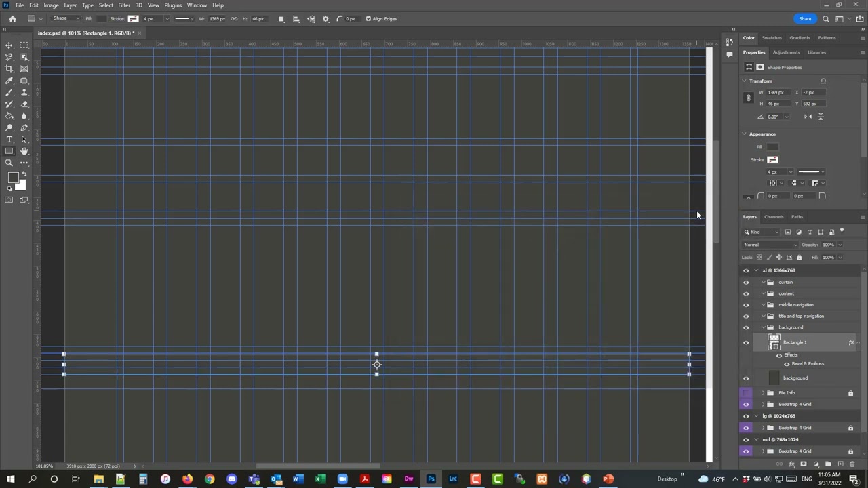Swap foreground and background colors
This screenshot has height=488, width=868.
tap(24, 175)
